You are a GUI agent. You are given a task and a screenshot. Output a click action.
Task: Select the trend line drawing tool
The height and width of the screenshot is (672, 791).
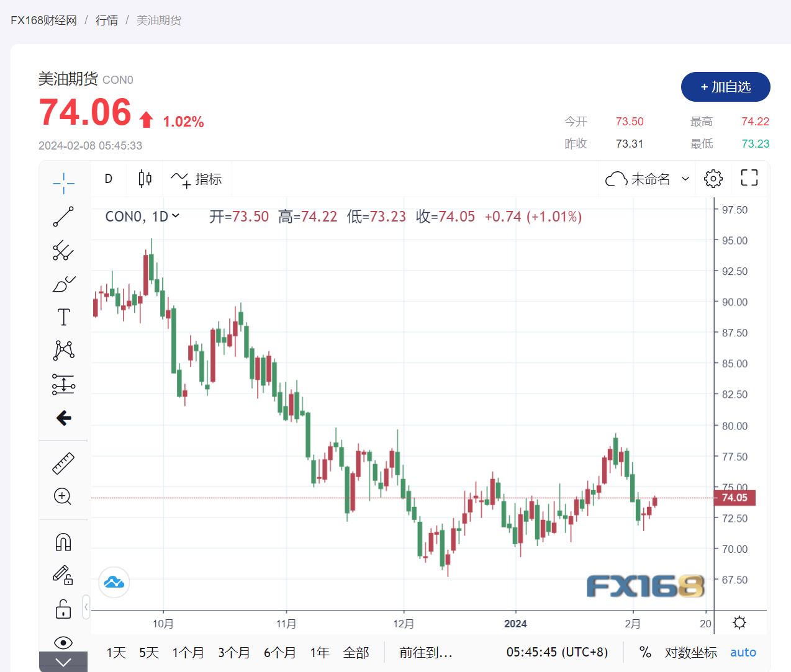tap(63, 217)
